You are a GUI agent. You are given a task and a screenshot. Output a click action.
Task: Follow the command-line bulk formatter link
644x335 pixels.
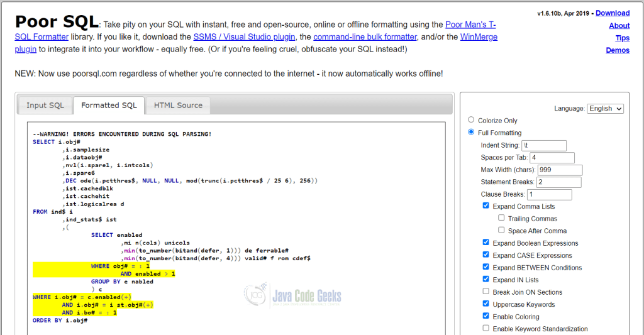click(365, 37)
